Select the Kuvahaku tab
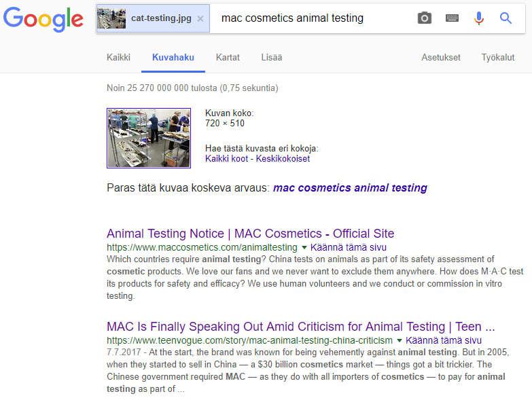 pyautogui.click(x=173, y=57)
